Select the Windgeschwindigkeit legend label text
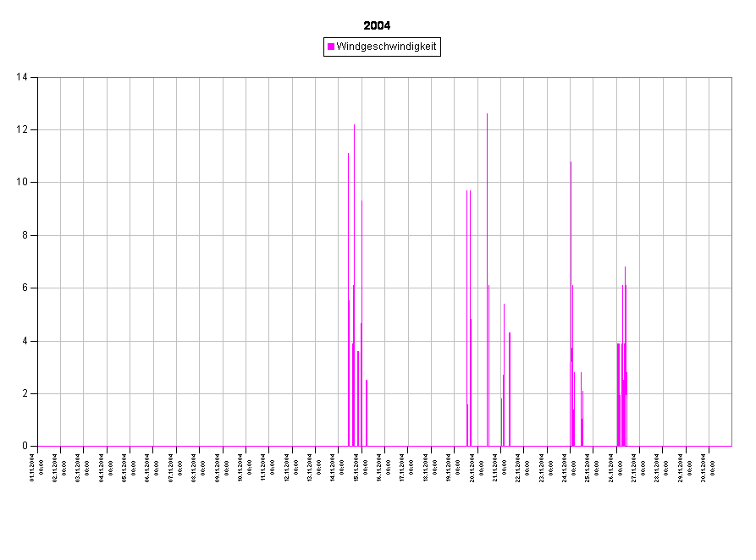Screen dimensions: 756x560 (x=386, y=47)
